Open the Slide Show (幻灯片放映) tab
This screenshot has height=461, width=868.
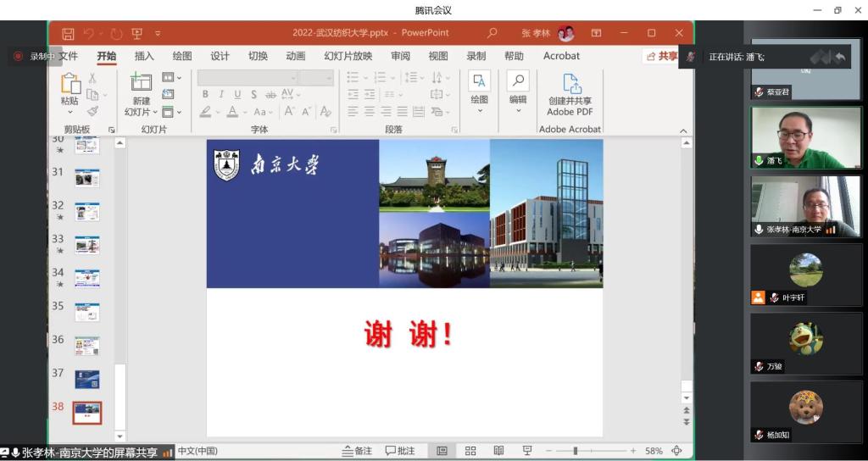click(x=348, y=56)
